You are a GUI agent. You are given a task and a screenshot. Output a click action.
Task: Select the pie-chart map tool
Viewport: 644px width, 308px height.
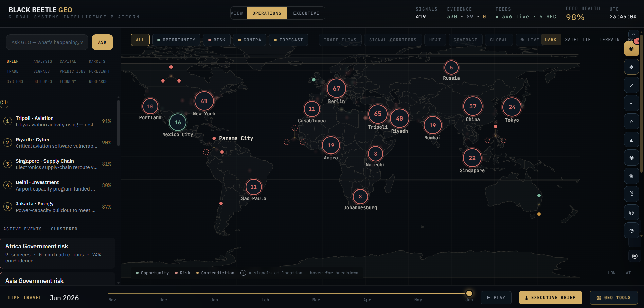pyautogui.click(x=631, y=231)
